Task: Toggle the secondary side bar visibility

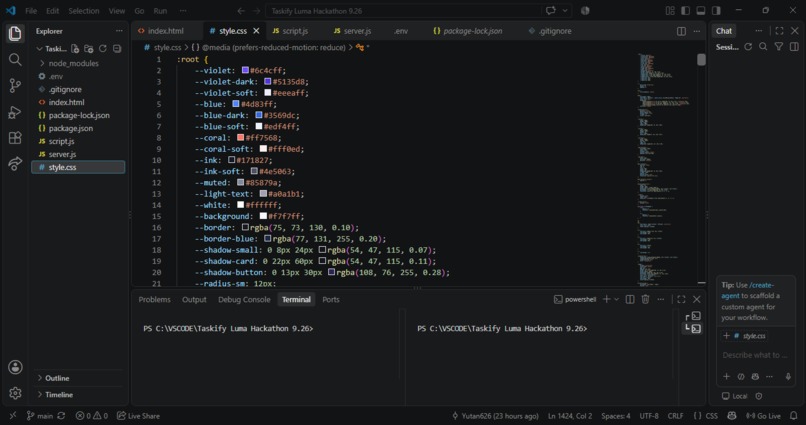Action: (716, 10)
